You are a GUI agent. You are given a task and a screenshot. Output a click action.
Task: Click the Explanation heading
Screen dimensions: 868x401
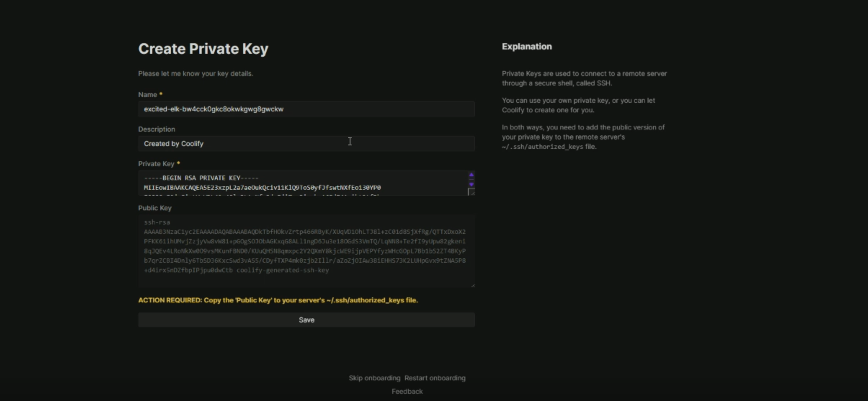tap(526, 47)
